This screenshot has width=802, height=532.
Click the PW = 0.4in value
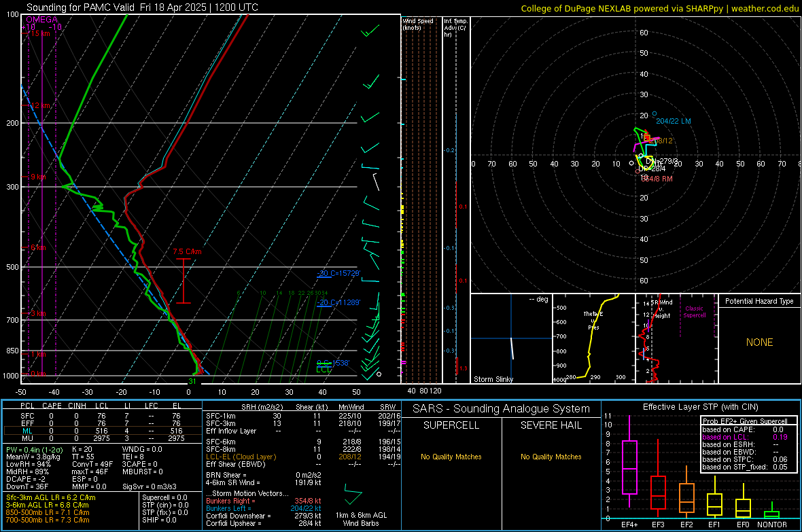[x=34, y=449]
